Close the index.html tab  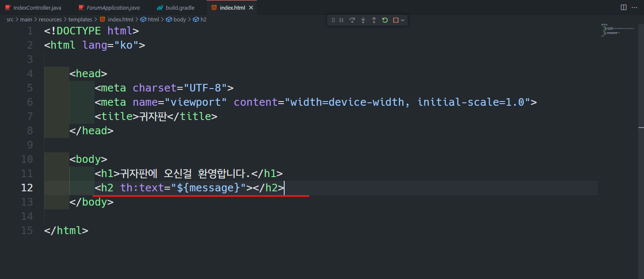coord(251,8)
